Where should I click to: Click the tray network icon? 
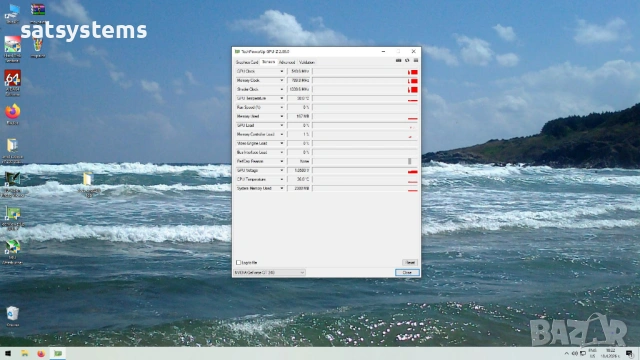click(582, 353)
